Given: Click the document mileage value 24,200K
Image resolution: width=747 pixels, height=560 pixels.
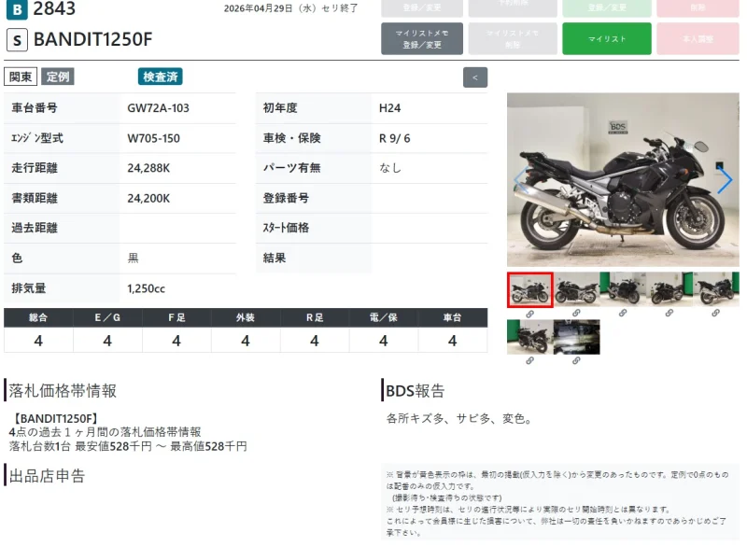Looking at the screenshot, I should point(148,199).
